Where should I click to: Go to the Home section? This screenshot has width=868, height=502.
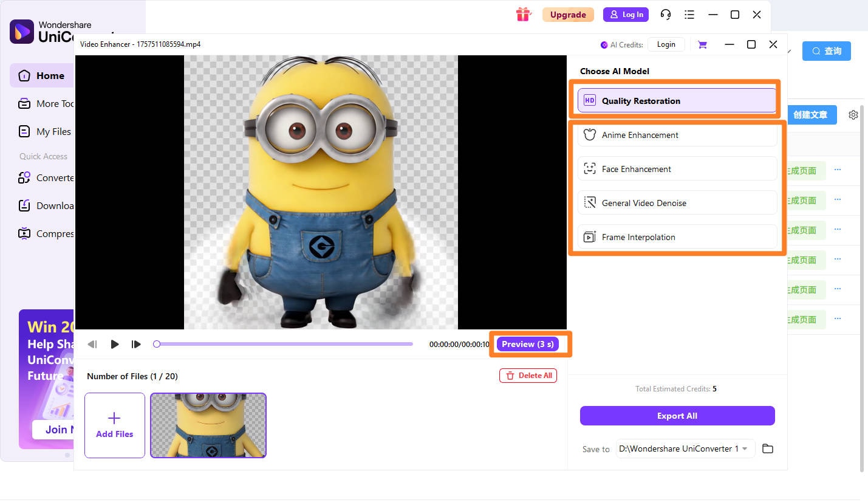pyautogui.click(x=41, y=76)
